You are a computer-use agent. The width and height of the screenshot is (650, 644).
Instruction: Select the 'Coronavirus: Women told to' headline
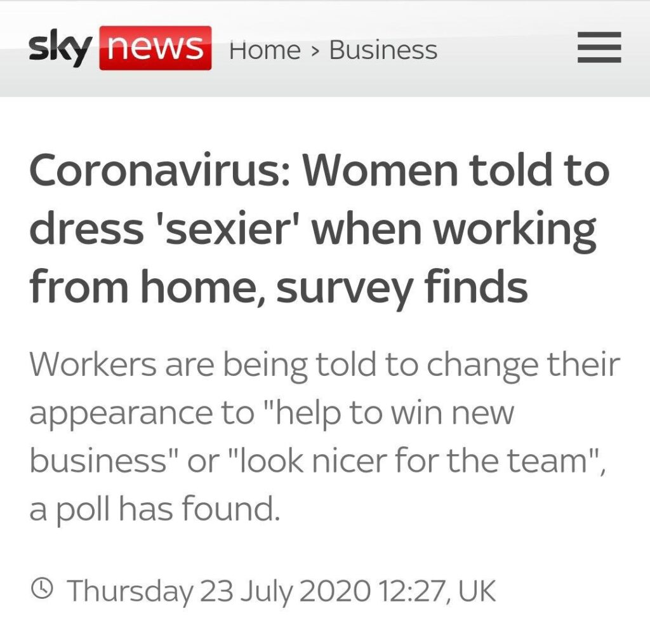[x=319, y=170]
